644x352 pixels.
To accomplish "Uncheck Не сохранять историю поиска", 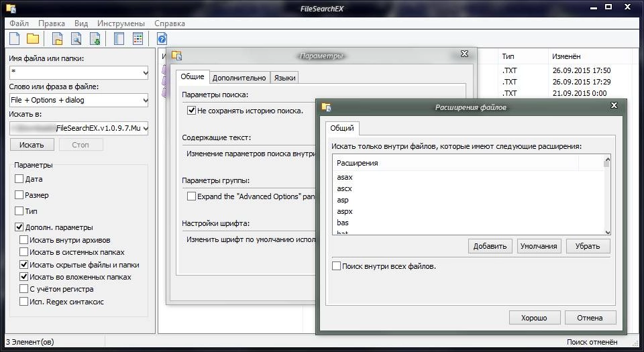I will (191, 111).
